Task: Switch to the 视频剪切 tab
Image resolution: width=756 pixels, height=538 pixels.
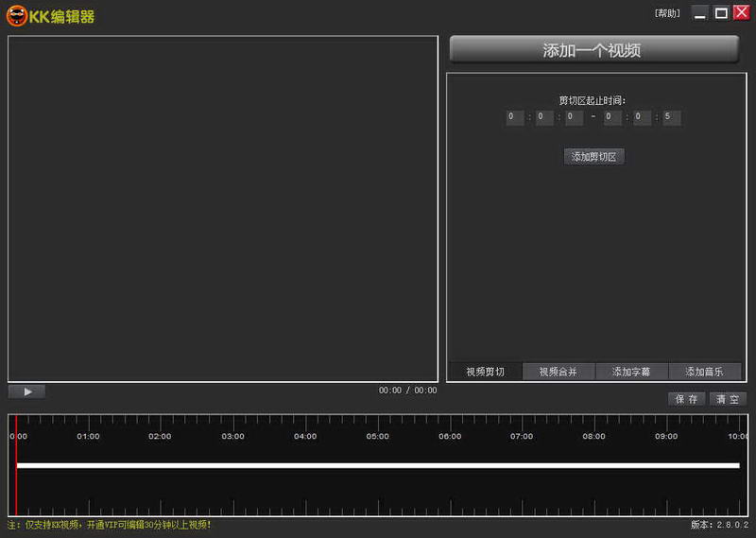Action: point(486,372)
